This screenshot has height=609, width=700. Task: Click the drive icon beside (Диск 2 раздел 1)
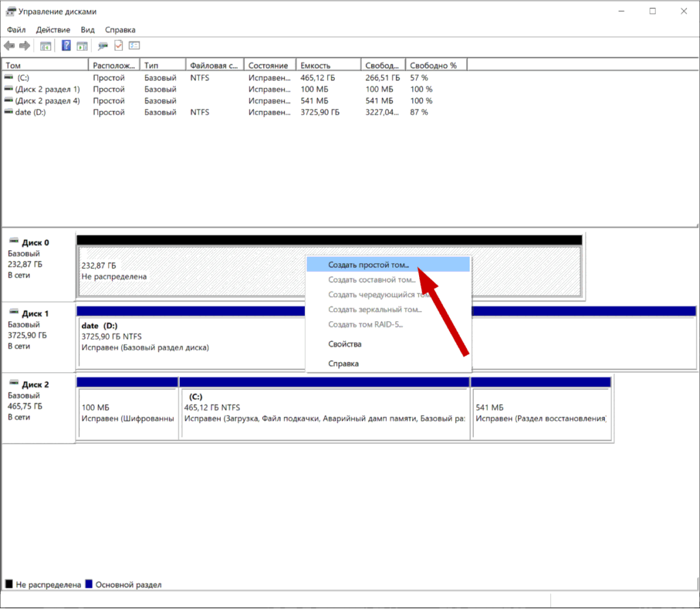[x=8, y=89]
